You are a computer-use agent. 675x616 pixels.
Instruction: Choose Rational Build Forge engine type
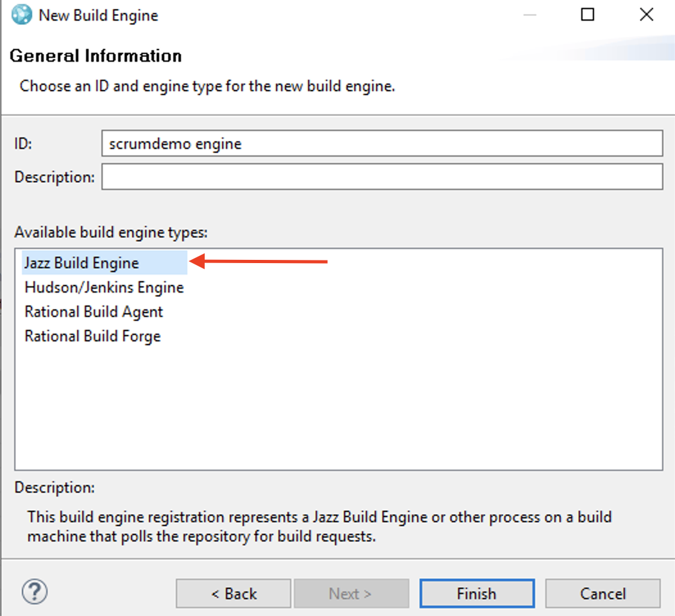click(92, 336)
